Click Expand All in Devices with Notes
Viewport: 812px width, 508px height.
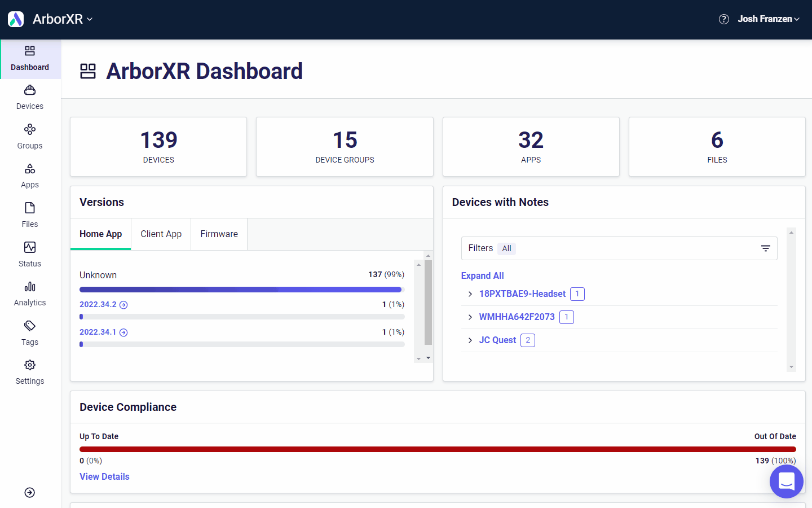(483, 275)
